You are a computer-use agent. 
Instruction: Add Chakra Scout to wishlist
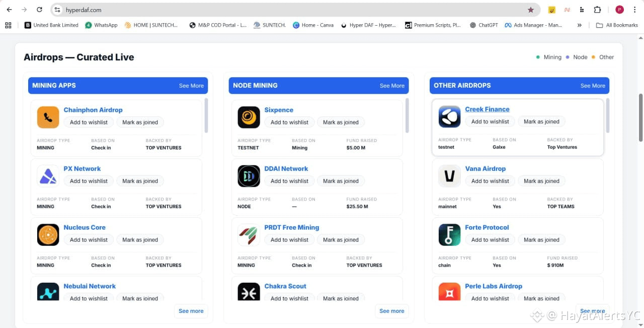coord(289,298)
